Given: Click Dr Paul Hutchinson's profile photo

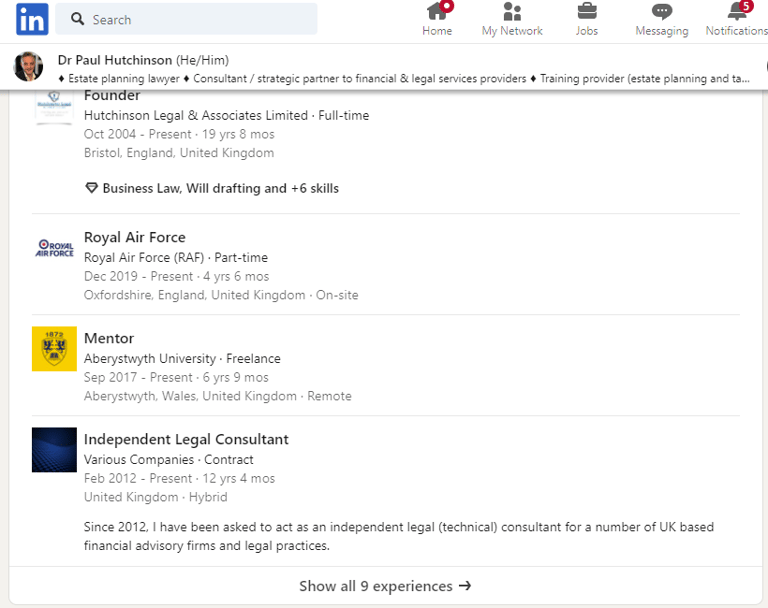Looking at the screenshot, I should pyautogui.click(x=28, y=66).
